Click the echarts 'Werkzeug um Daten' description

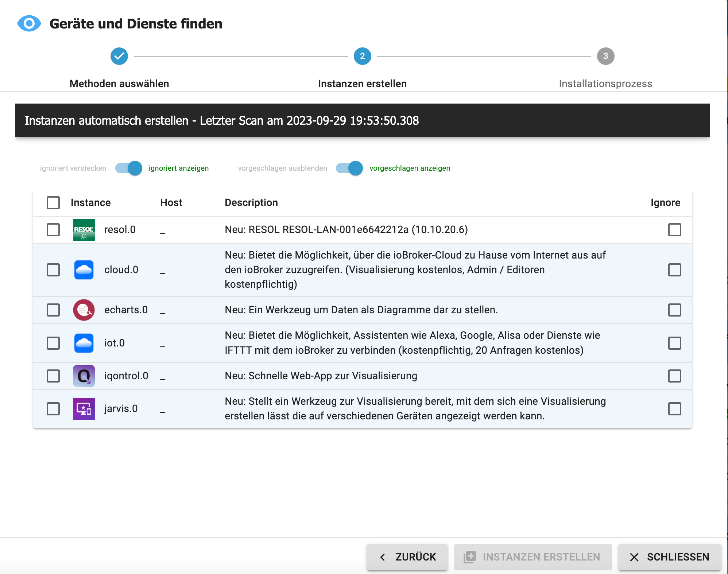pos(361,310)
